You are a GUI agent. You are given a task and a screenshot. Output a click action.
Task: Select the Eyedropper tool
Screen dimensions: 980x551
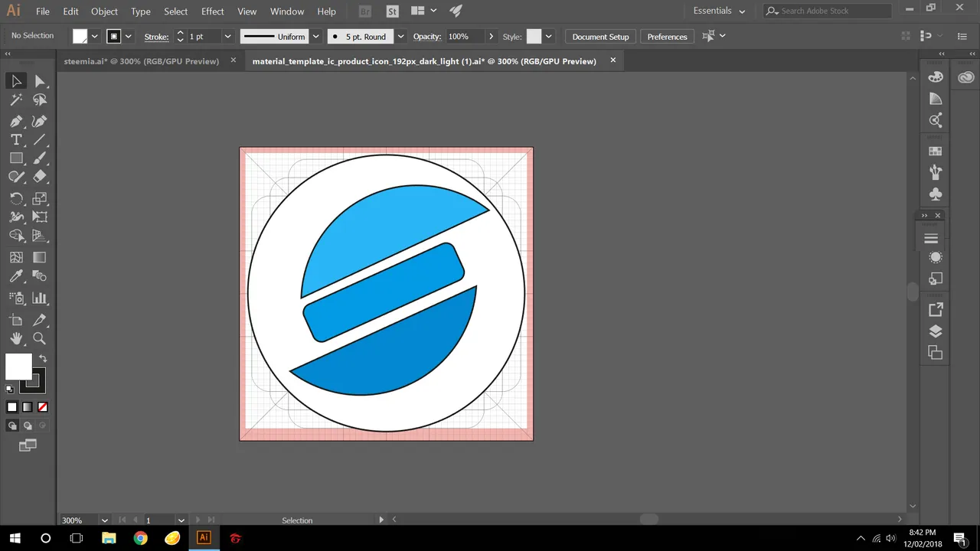[x=16, y=276]
